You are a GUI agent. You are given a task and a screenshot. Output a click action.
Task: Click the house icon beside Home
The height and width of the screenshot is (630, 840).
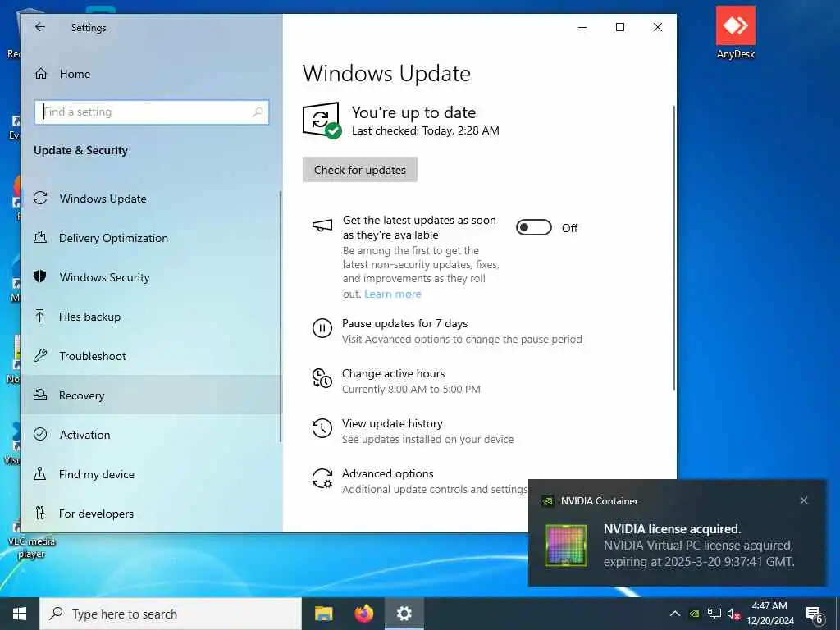point(41,73)
